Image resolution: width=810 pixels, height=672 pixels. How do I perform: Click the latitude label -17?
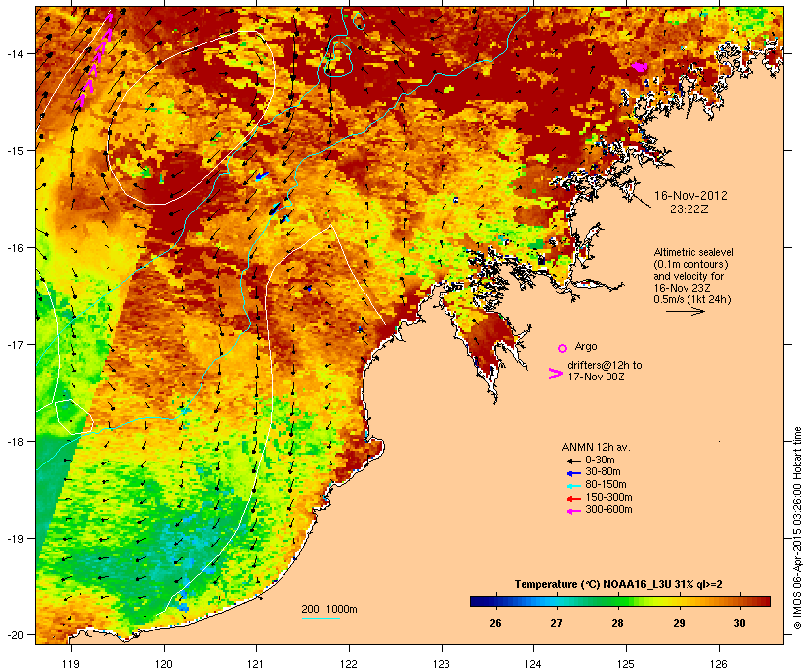(x=14, y=344)
